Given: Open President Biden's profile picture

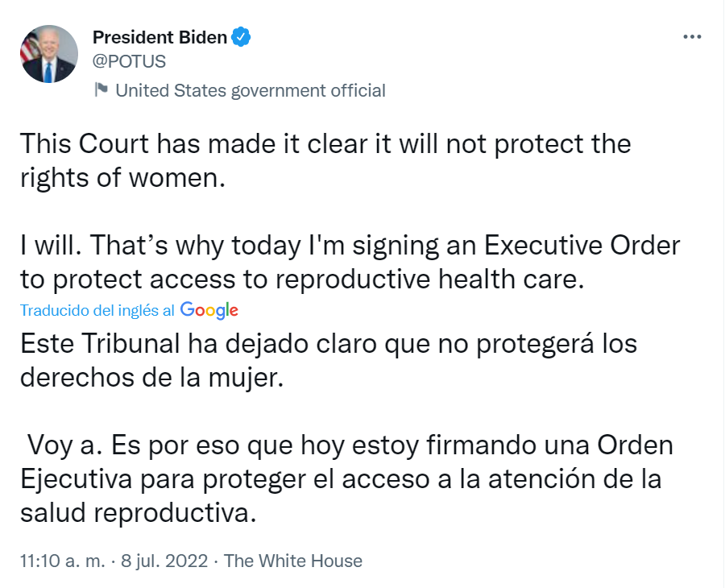Looking at the screenshot, I should (x=48, y=54).
